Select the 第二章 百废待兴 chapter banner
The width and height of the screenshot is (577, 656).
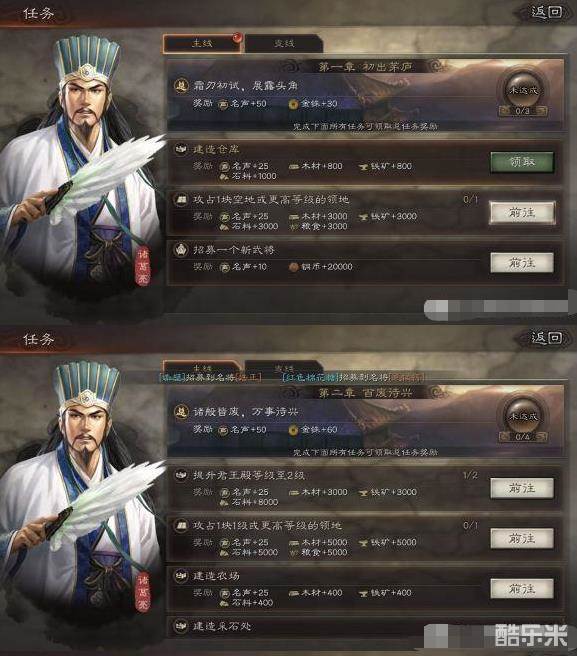365,393
